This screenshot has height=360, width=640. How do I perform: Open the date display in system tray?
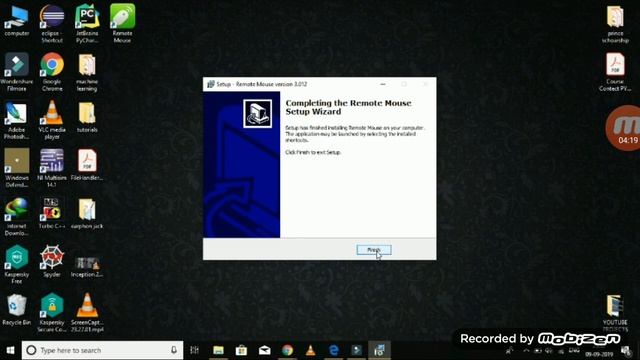(x=599, y=353)
